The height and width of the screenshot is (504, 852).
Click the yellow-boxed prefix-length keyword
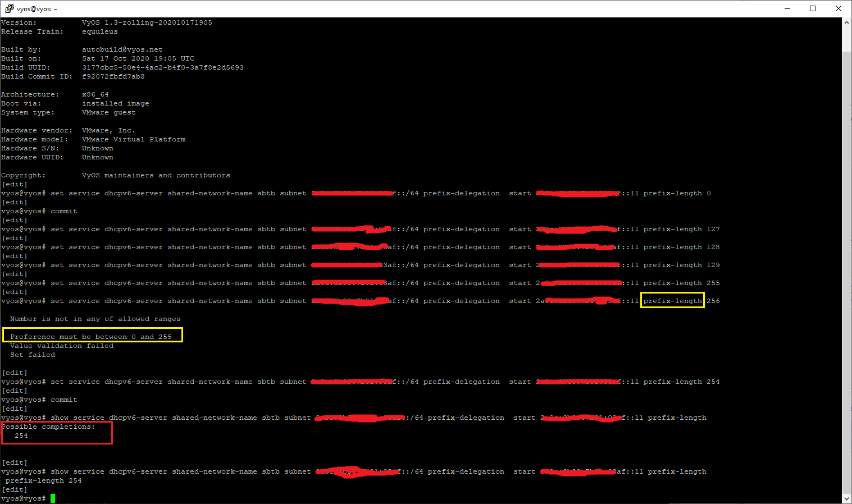(x=672, y=301)
